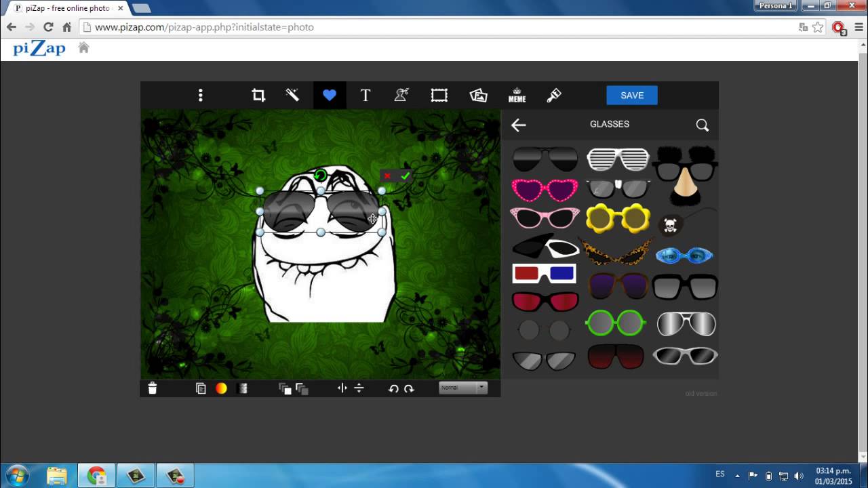Viewport: 868px width, 488px height.
Task: Add the pink cat-eye glasses sticker
Action: (545, 218)
